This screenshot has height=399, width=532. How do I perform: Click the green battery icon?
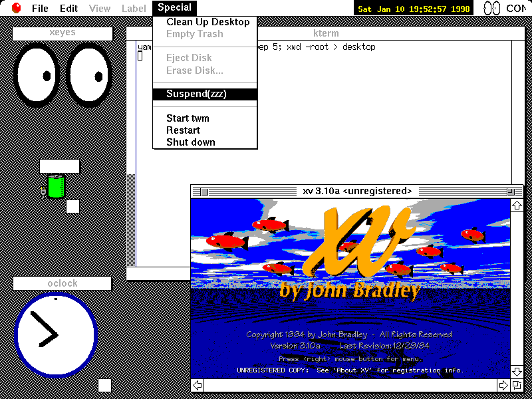tap(56, 186)
